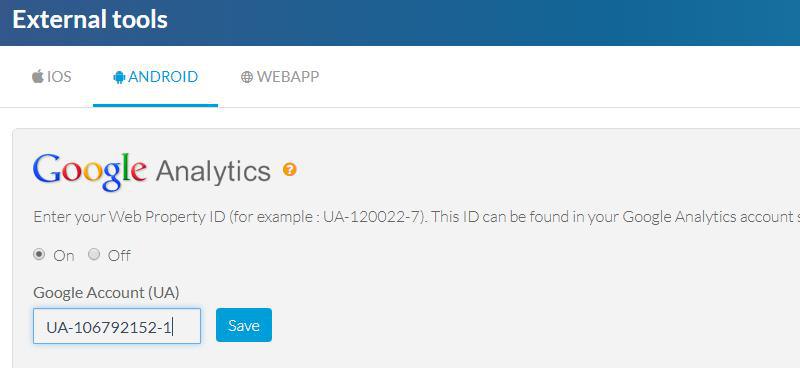Click the globe icon beside WEBAPP
Image resolution: width=800 pixels, height=368 pixels.
click(246, 78)
